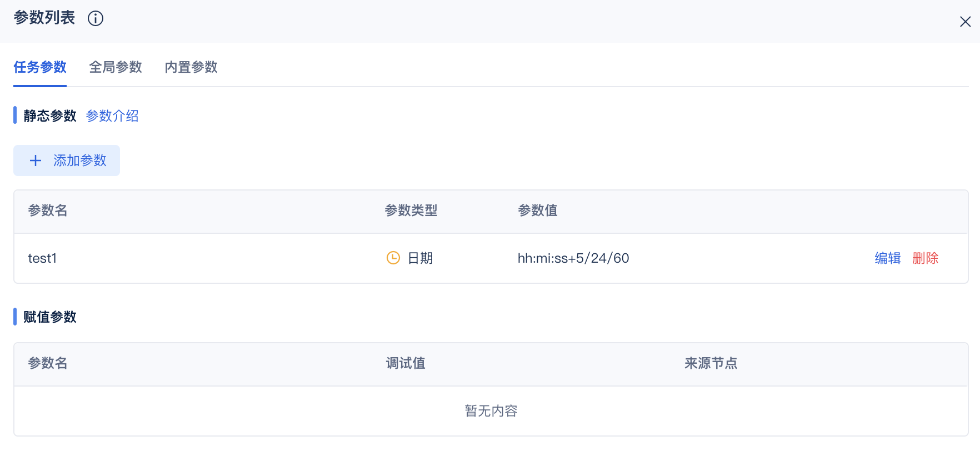Click the 暂无内容 empty placeholder
This screenshot has height=451, width=980.
pos(491,411)
